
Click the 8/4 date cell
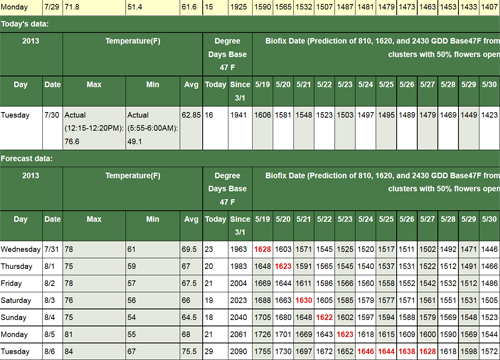(x=52, y=317)
